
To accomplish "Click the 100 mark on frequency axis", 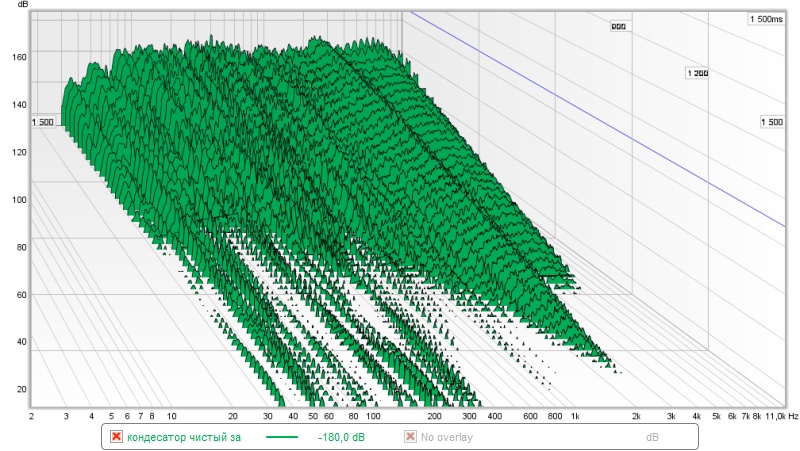I will [x=374, y=414].
